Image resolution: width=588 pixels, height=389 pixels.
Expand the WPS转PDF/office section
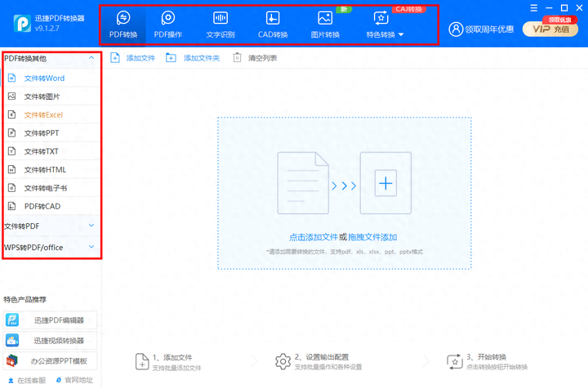[x=51, y=247]
